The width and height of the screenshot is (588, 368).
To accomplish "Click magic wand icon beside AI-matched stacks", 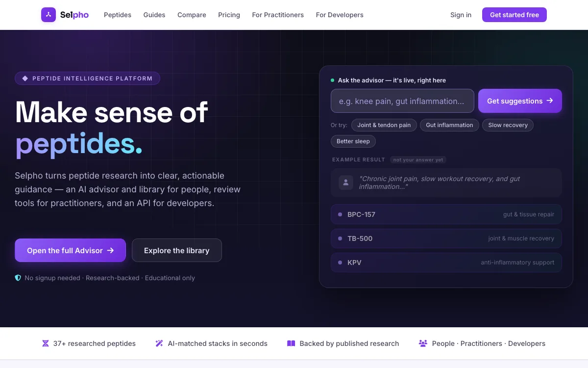I will point(159,343).
